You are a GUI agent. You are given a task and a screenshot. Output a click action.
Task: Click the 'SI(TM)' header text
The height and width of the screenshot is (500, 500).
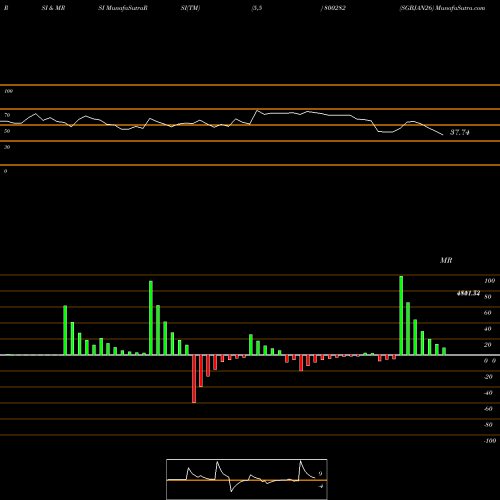tap(190, 8)
